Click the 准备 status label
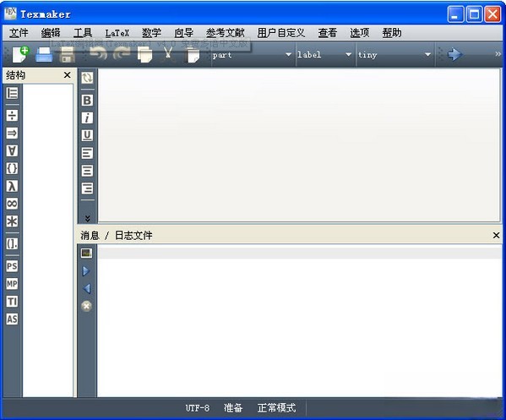 pyautogui.click(x=233, y=408)
